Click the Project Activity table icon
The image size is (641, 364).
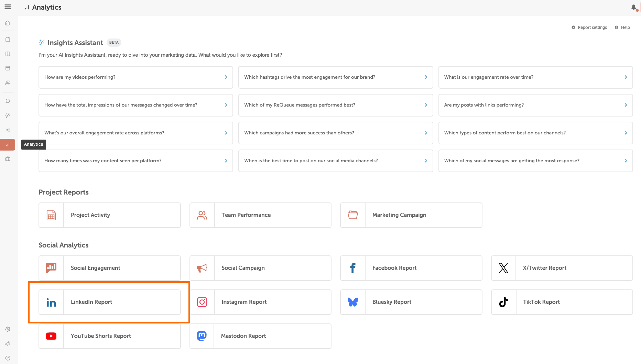51,215
